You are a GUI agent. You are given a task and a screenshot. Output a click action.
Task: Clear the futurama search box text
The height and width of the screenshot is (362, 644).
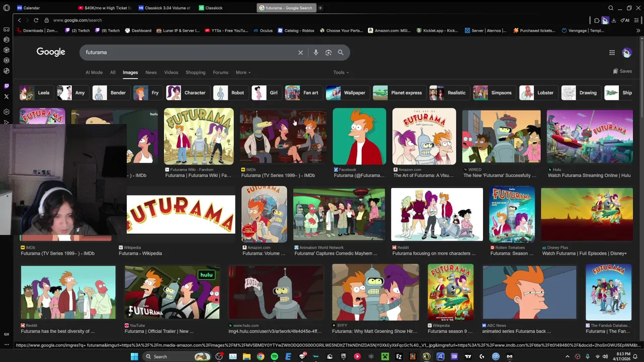(300, 52)
